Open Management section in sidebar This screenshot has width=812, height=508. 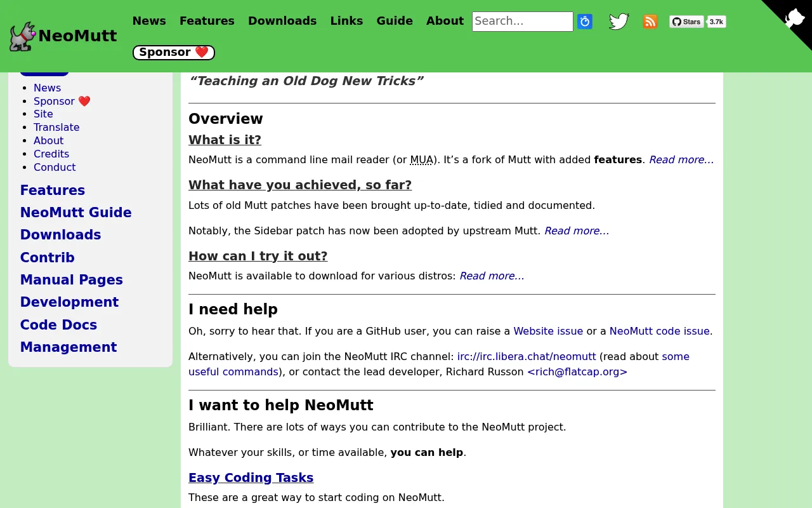pos(69,347)
